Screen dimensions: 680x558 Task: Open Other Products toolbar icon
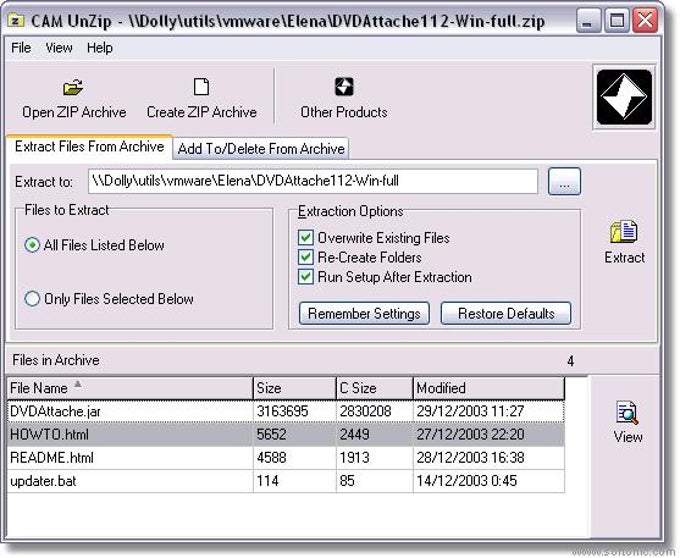344,86
